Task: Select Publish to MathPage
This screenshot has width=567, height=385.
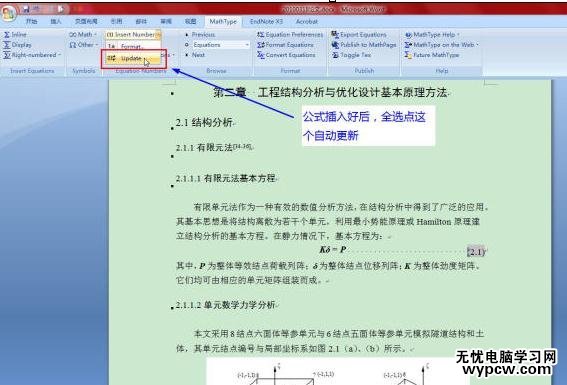Action: [364, 45]
